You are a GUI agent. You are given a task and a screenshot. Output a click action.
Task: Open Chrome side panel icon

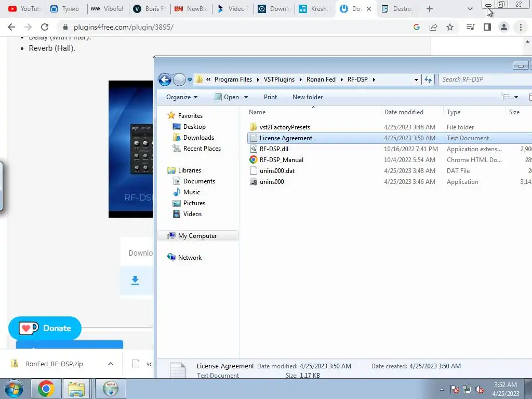pos(487,27)
